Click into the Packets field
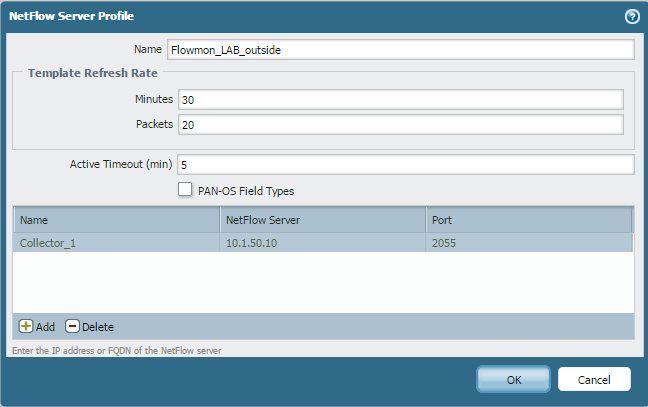648x407 pixels. pos(400,125)
